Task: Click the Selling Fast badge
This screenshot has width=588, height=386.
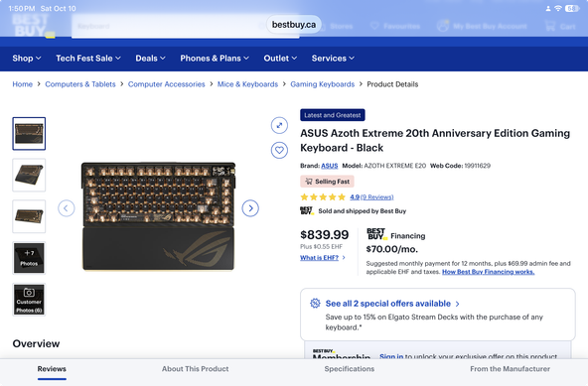Action: (x=327, y=182)
